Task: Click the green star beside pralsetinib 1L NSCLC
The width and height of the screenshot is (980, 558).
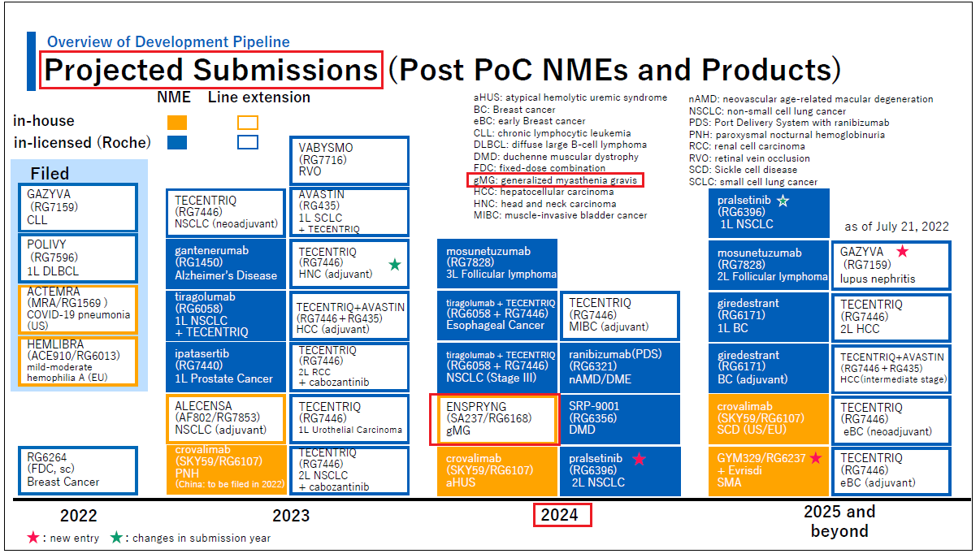Action: coord(783,200)
